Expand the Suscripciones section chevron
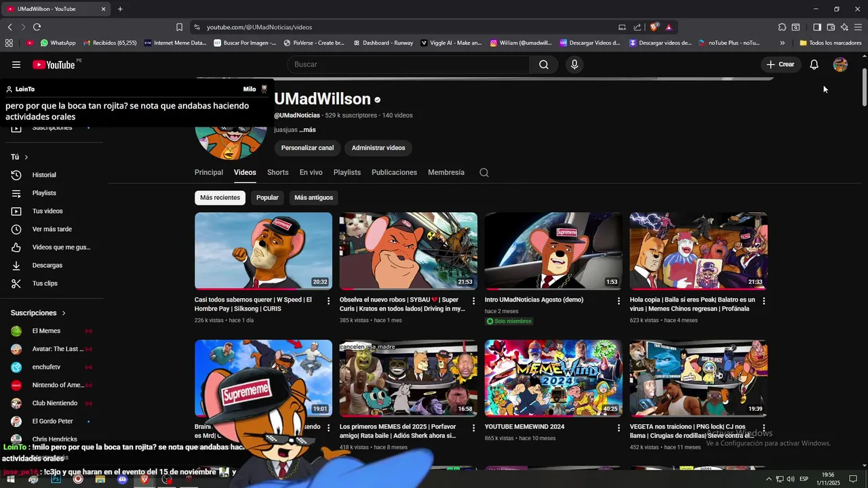 (64, 313)
